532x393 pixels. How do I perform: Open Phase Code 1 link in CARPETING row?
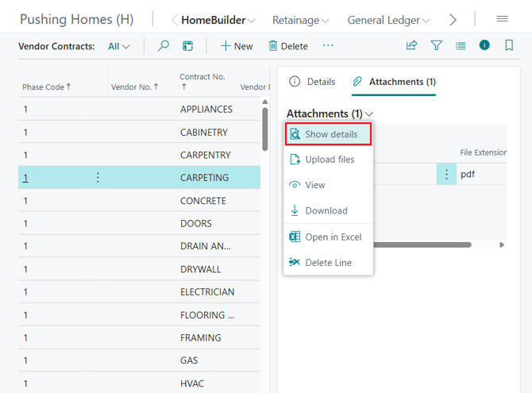25,178
